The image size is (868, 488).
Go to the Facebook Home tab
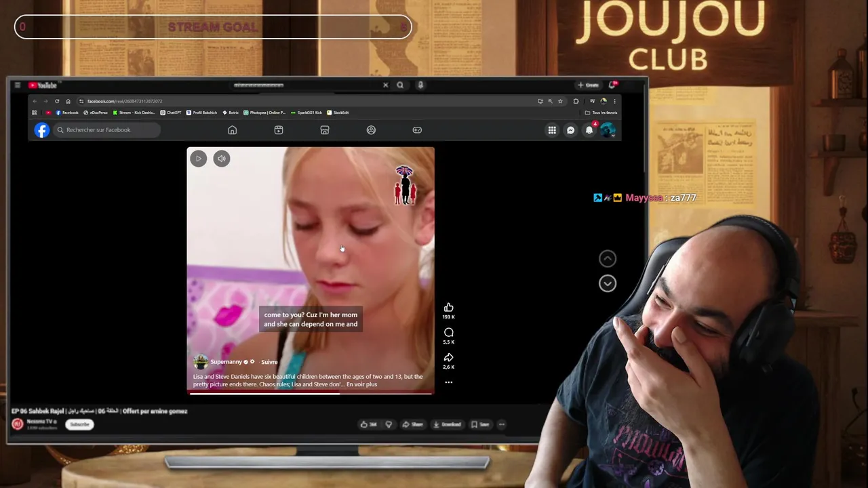click(232, 130)
